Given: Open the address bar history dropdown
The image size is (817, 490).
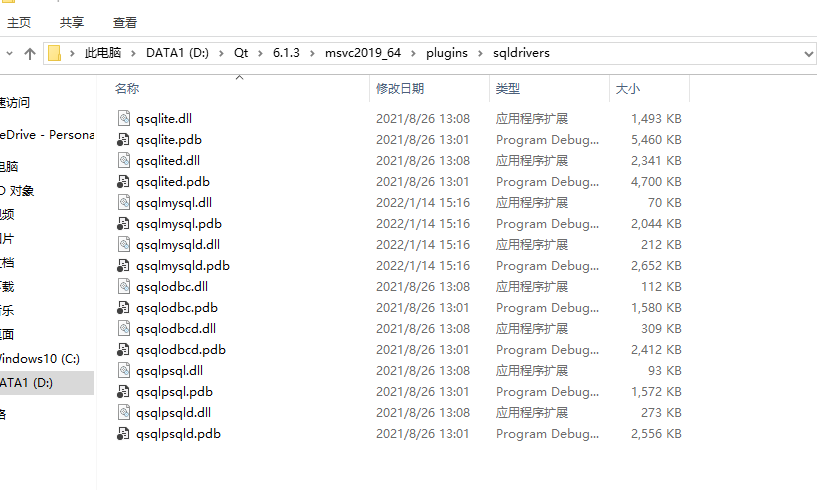Looking at the screenshot, I should (x=808, y=53).
